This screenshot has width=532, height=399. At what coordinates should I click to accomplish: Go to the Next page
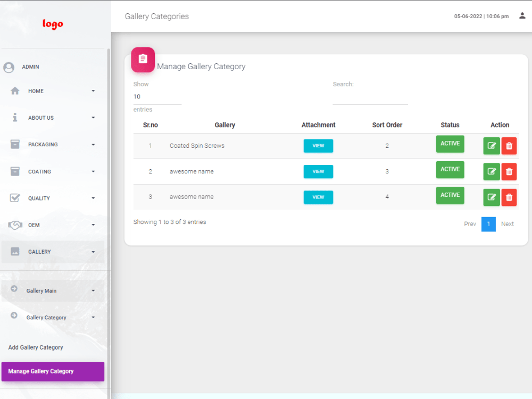click(508, 224)
